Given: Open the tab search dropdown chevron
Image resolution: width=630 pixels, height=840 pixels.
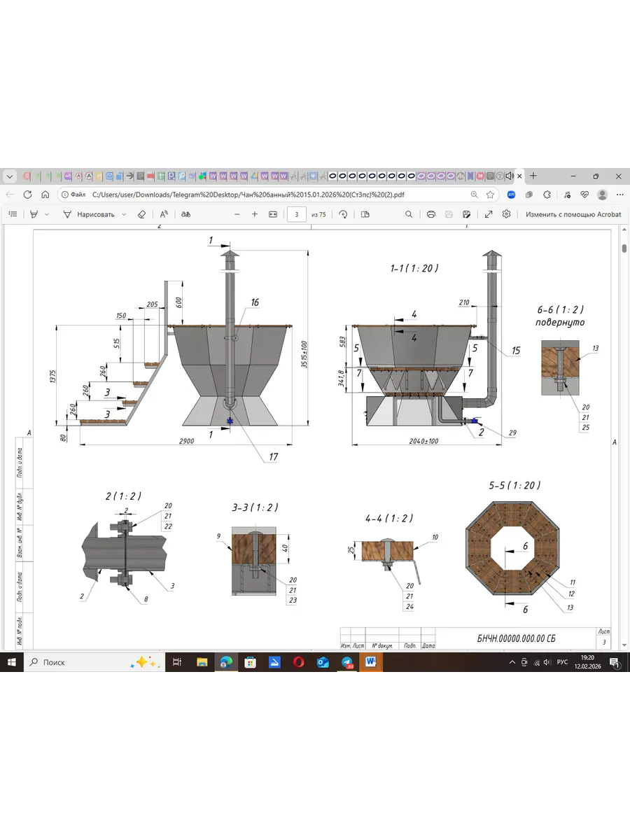Looking at the screenshot, I should tap(10, 176).
